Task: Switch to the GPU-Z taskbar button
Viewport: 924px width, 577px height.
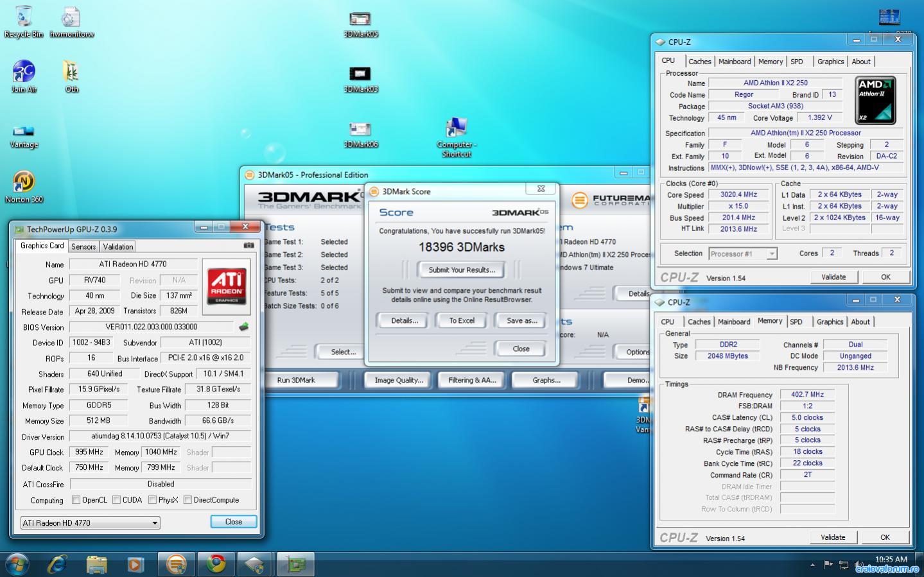Action: [x=295, y=564]
